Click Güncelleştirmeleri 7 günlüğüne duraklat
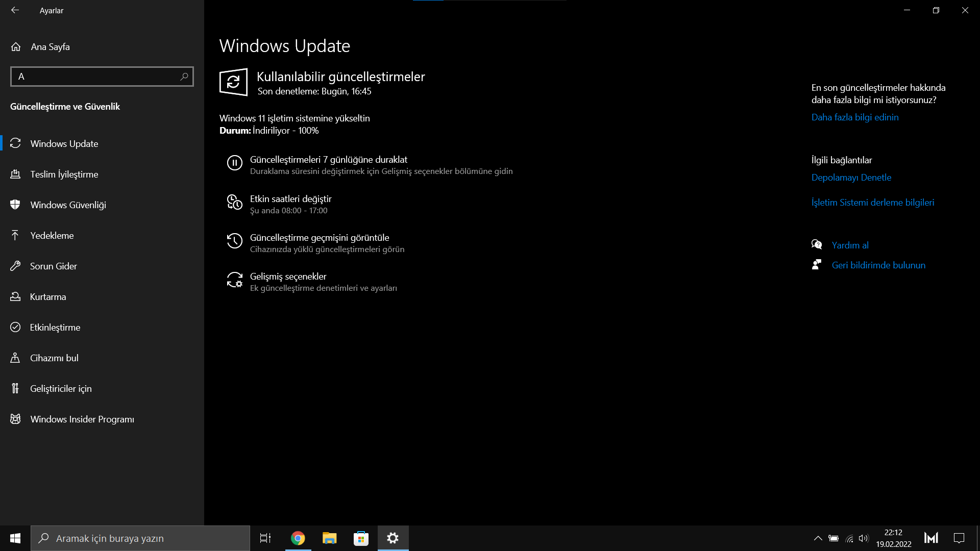This screenshot has height=551, width=980. (329, 160)
